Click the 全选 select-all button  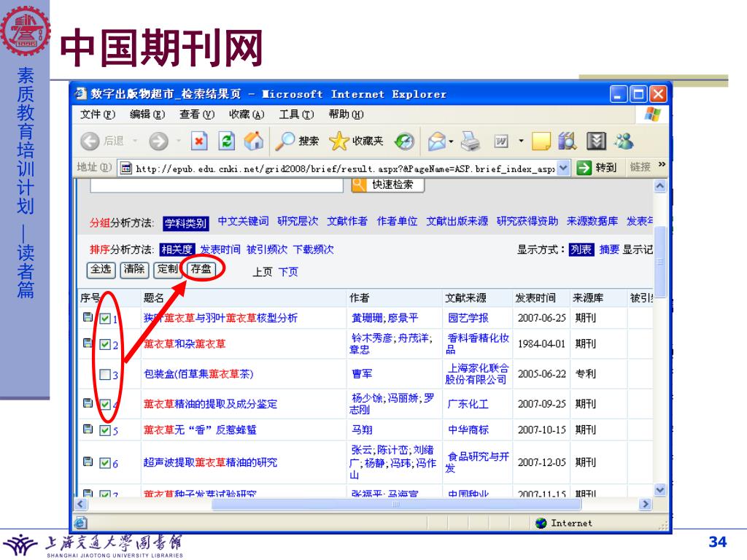coord(101,270)
